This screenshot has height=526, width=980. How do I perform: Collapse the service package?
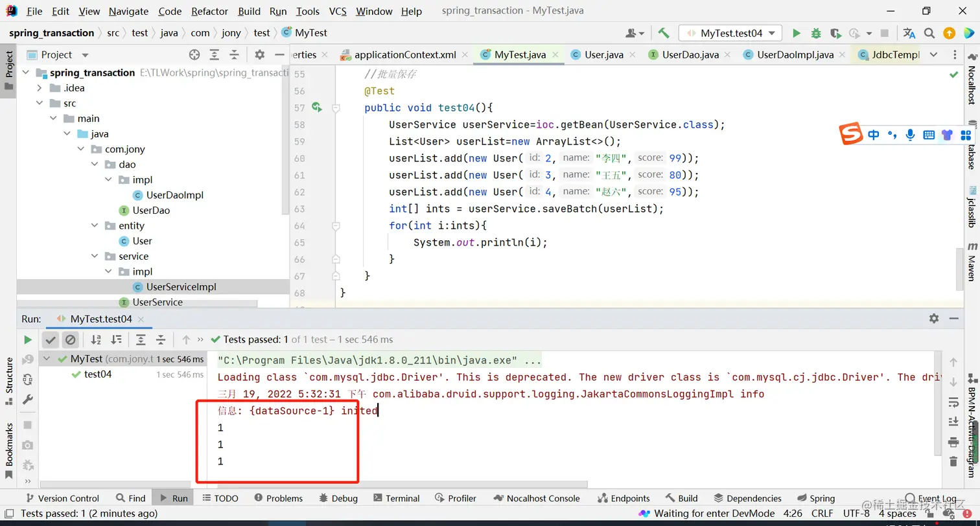(95, 256)
